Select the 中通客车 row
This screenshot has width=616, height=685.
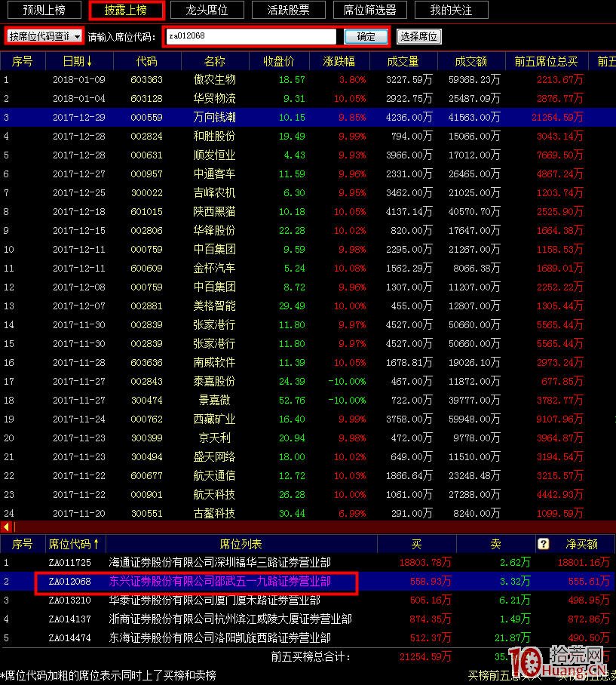click(x=308, y=174)
